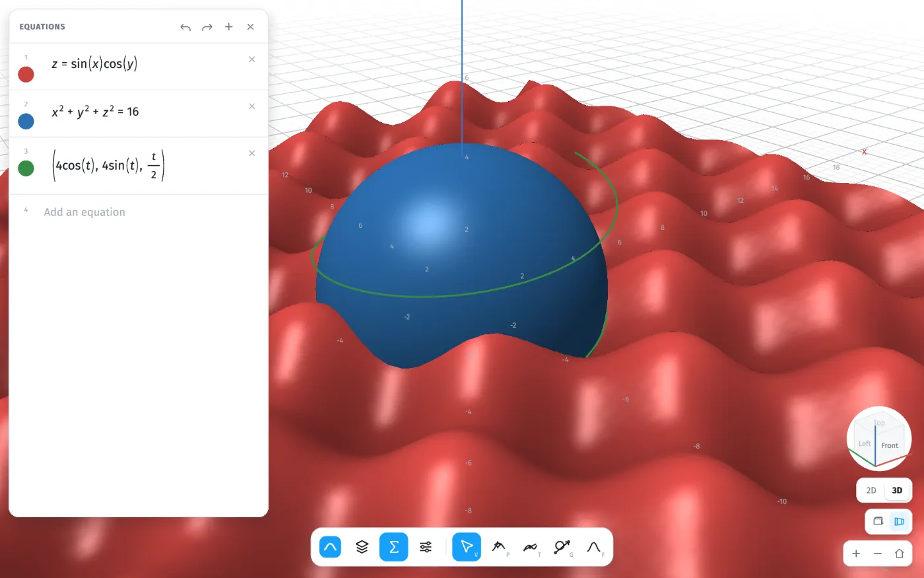Select the point-on-curve tool (P)
Viewport: 924px width, 578px height.
point(499,547)
